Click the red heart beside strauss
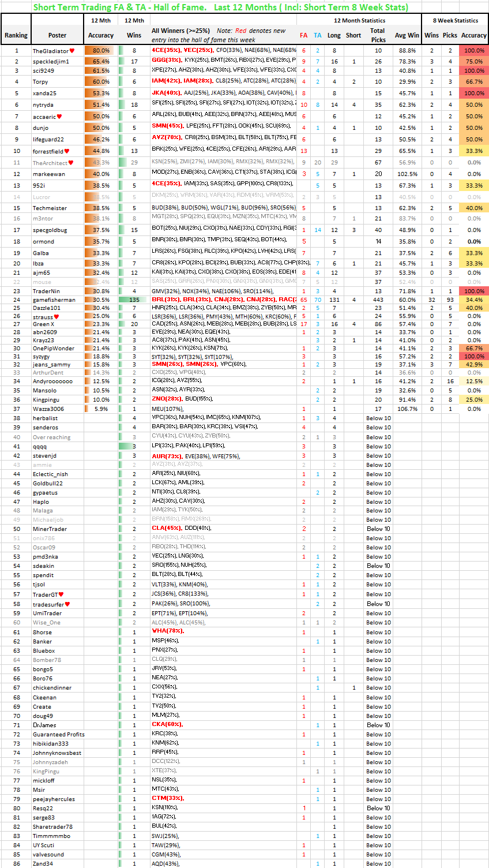 point(56,317)
